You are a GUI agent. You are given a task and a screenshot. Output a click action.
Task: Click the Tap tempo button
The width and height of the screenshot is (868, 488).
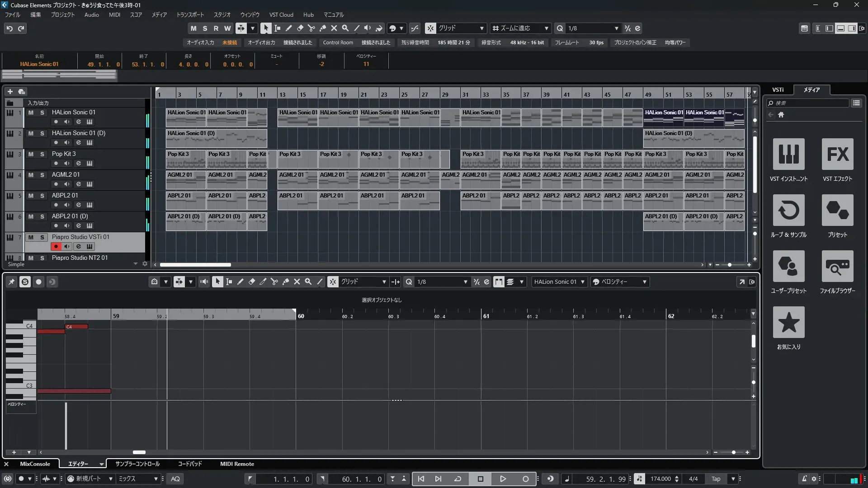pyautogui.click(x=716, y=479)
